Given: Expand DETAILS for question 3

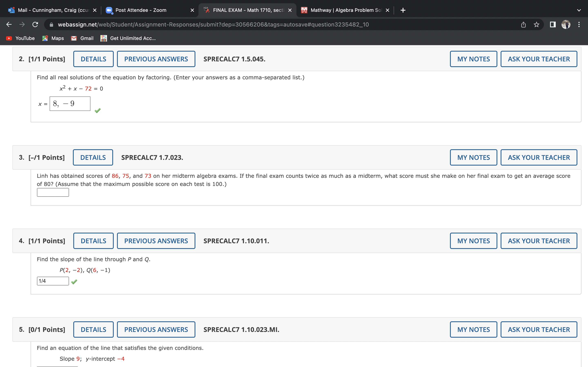Looking at the screenshot, I should tap(93, 158).
